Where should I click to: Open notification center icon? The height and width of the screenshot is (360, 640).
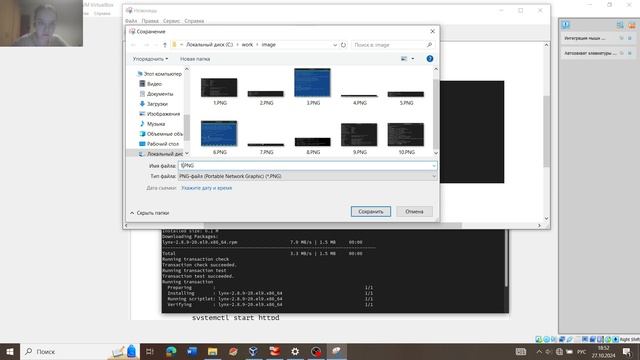click(x=627, y=351)
